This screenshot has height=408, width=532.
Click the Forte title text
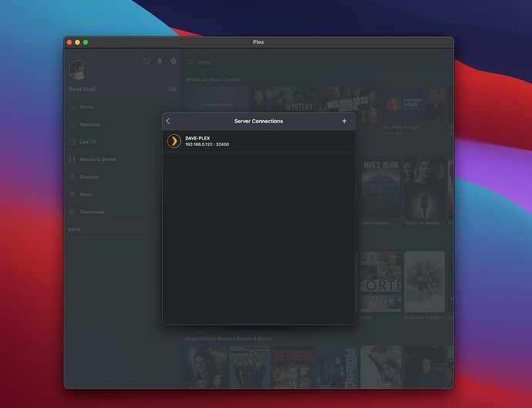tap(366, 317)
